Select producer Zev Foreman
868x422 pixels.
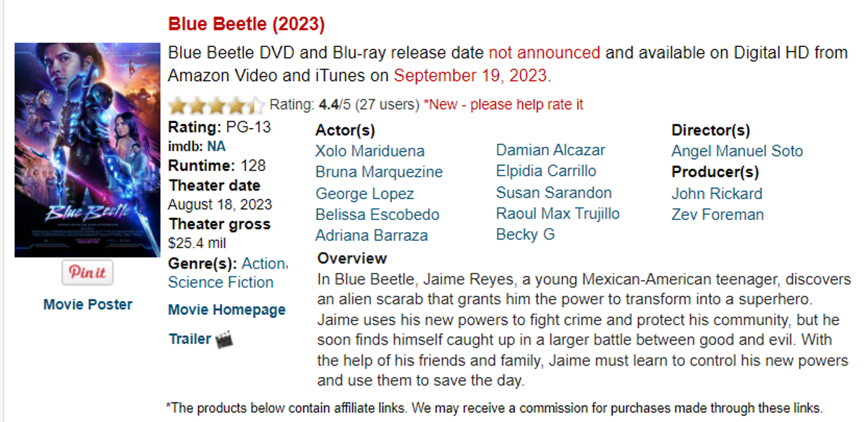point(717,214)
